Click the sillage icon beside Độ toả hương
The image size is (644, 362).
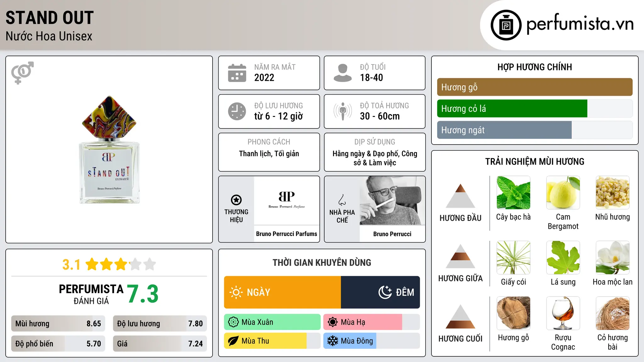(343, 111)
